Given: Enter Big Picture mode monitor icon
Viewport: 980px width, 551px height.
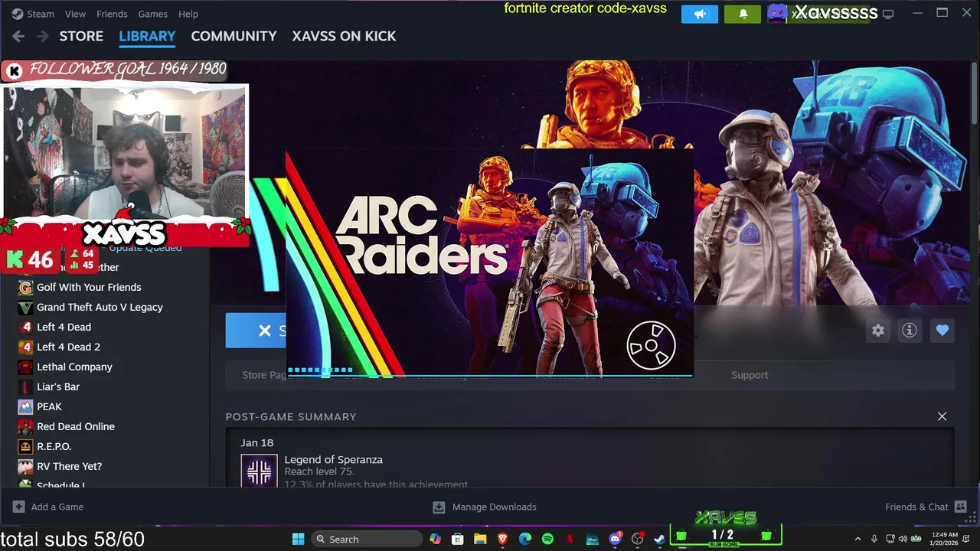Looking at the screenshot, I should point(888,14).
